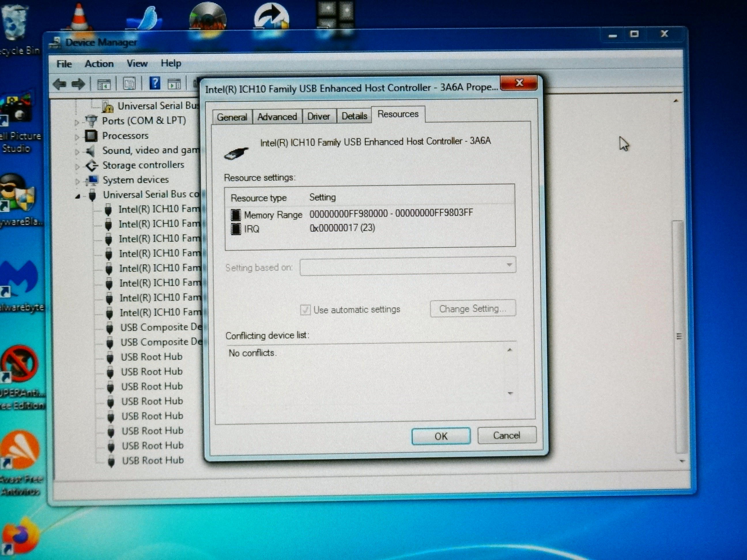Switch to the Advanced tab
747x560 pixels.
(x=277, y=117)
